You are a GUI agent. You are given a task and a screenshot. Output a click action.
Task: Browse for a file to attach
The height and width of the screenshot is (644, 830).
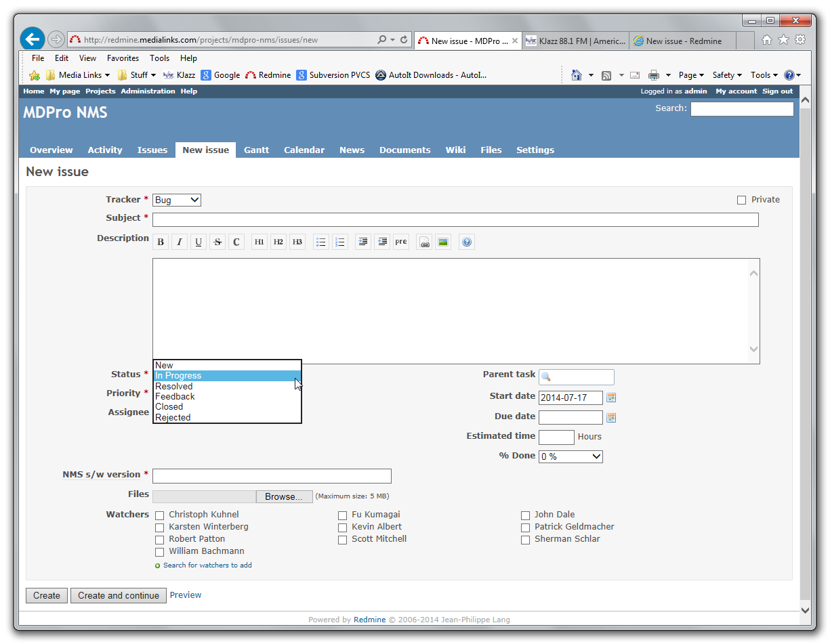(284, 496)
